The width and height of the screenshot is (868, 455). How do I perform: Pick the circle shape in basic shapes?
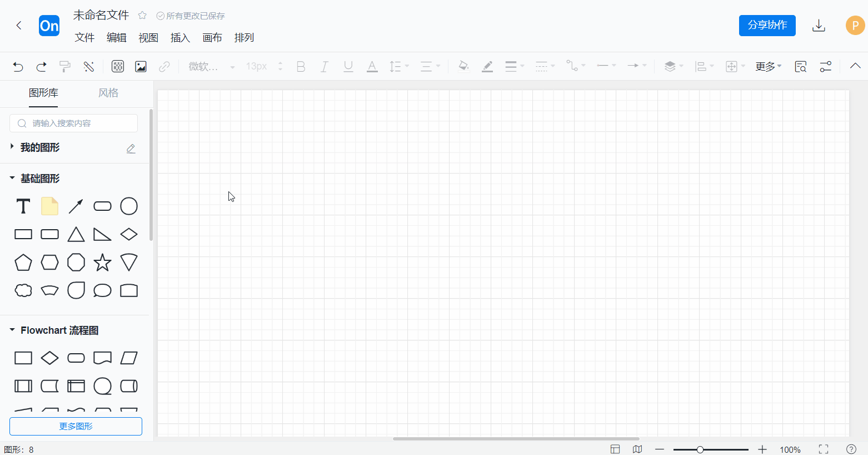129,206
